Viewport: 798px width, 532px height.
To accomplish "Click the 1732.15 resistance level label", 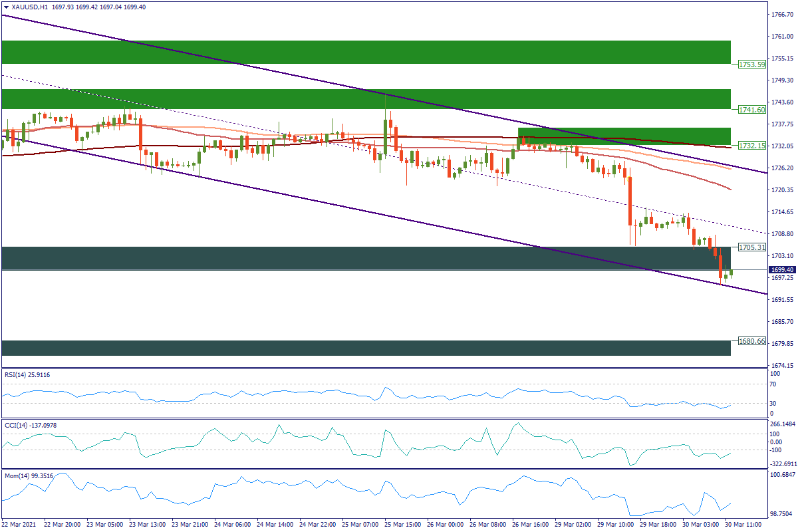I will tap(751, 145).
